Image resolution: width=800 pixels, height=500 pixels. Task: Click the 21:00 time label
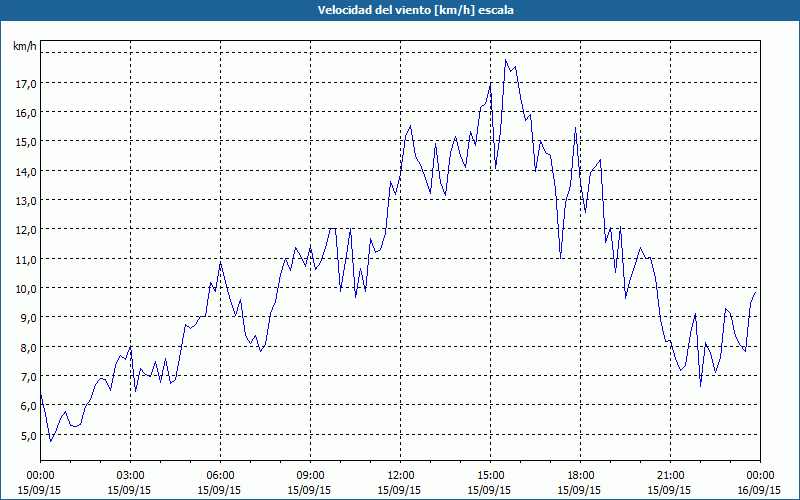[670, 476]
